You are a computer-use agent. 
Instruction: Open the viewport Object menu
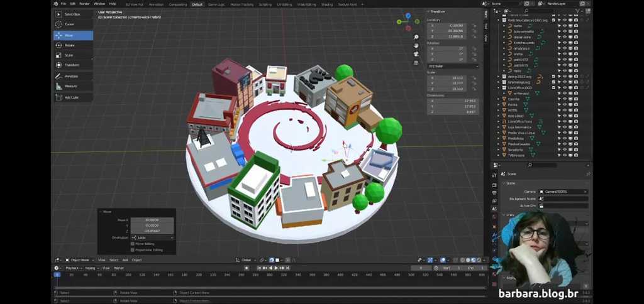click(x=136, y=260)
